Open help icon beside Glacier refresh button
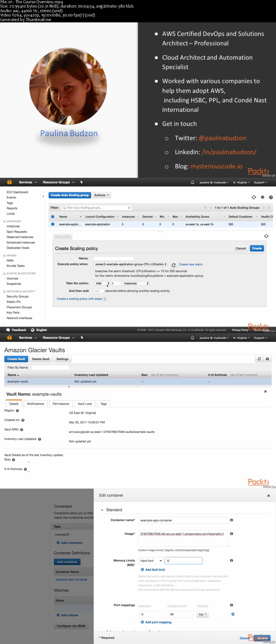The image size is (276, 644). (x=267, y=359)
